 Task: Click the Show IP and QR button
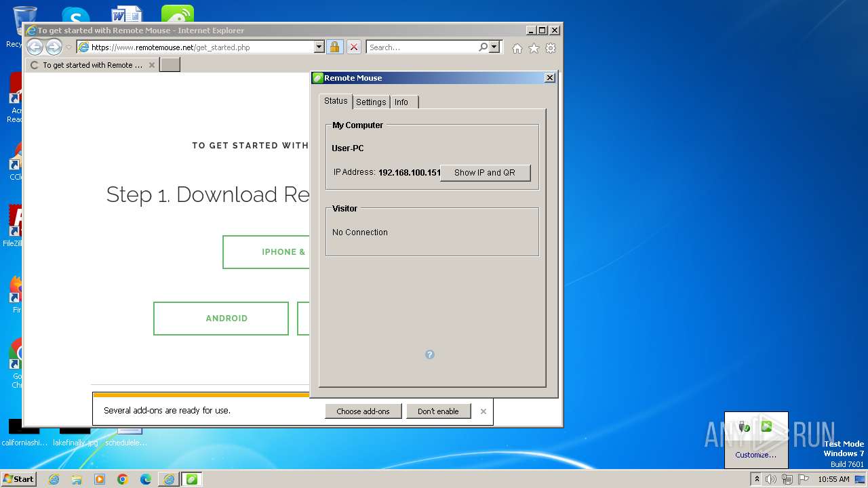(x=485, y=172)
